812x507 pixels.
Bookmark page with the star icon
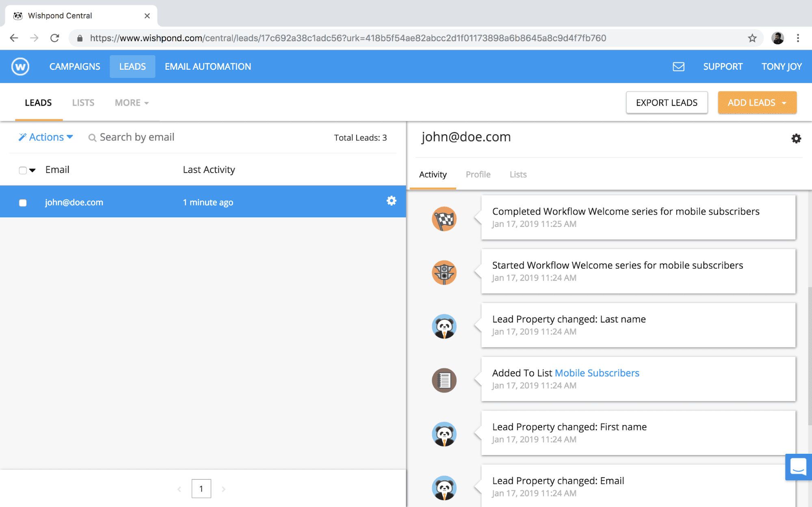coord(752,38)
